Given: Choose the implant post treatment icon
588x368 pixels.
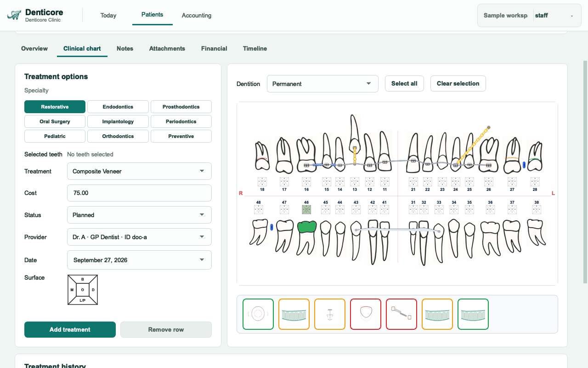Looking at the screenshot, I should pos(330,314).
